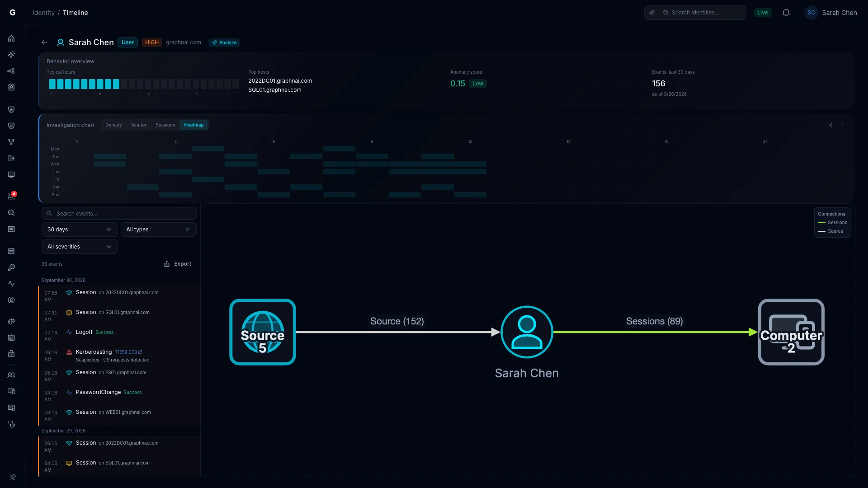Viewport: 868px width, 488px height.
Task: Open the contact book icon in the sidebar
Action: click(11, 87)
